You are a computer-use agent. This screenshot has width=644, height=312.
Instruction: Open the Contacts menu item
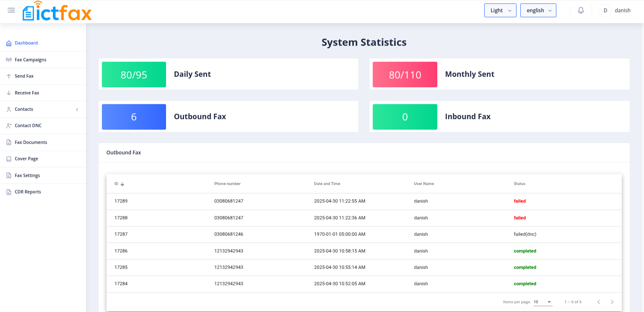[43, 109]
